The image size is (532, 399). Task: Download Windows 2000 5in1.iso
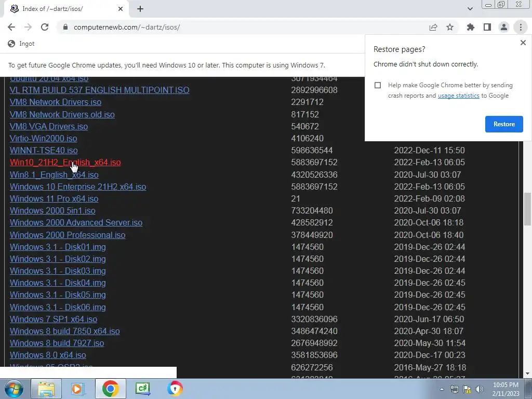point(52,211)
